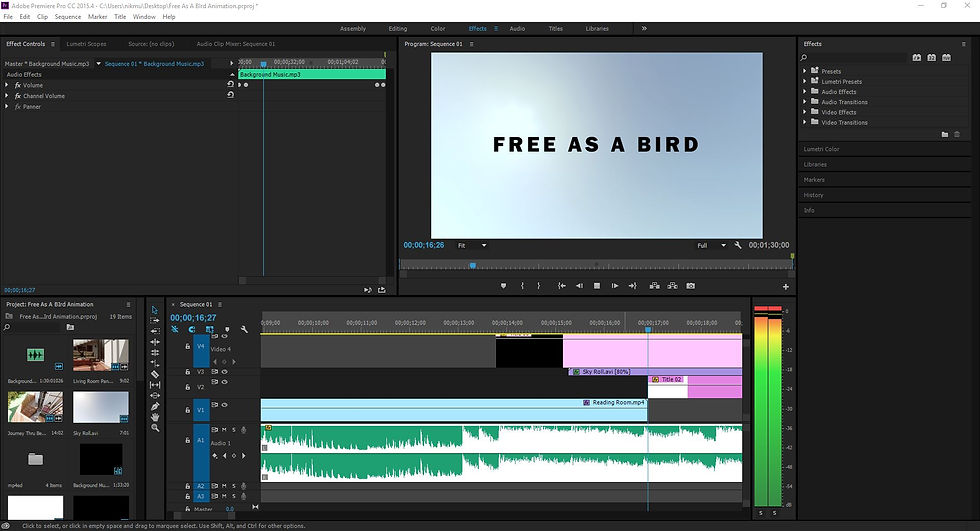The image size is (980, 531).
Task: Expand the Panner effect
Action: (x=7, y=106)
